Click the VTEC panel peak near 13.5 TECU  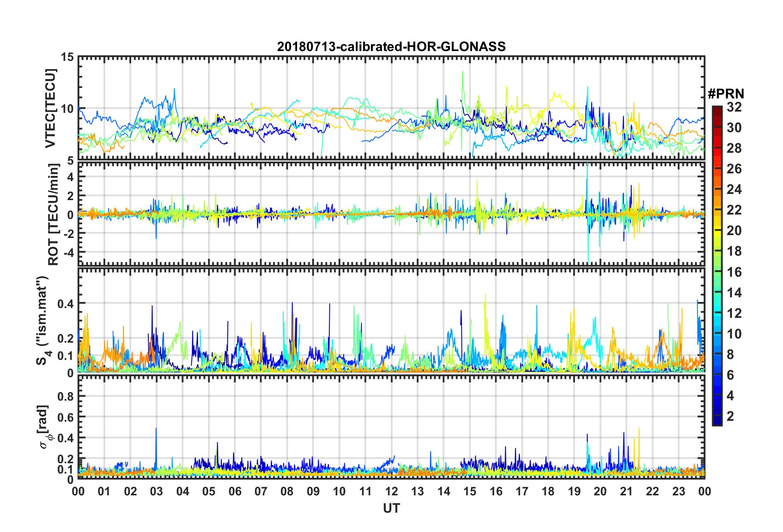tap(463, 72)
